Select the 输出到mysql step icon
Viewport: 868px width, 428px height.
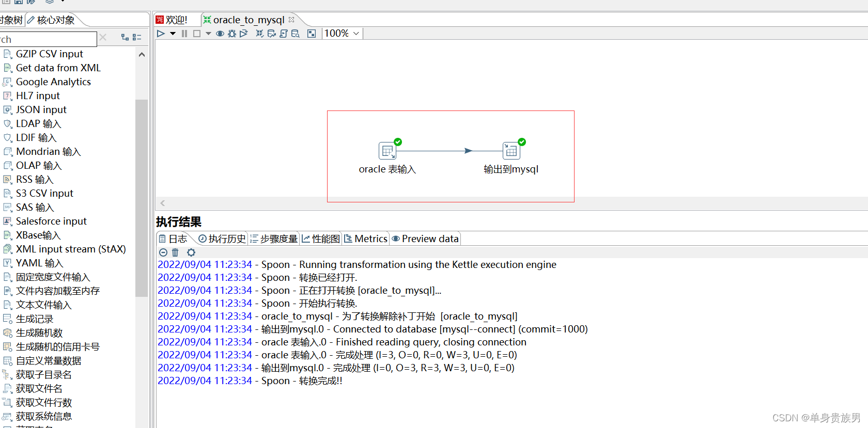tap(512, 151)
